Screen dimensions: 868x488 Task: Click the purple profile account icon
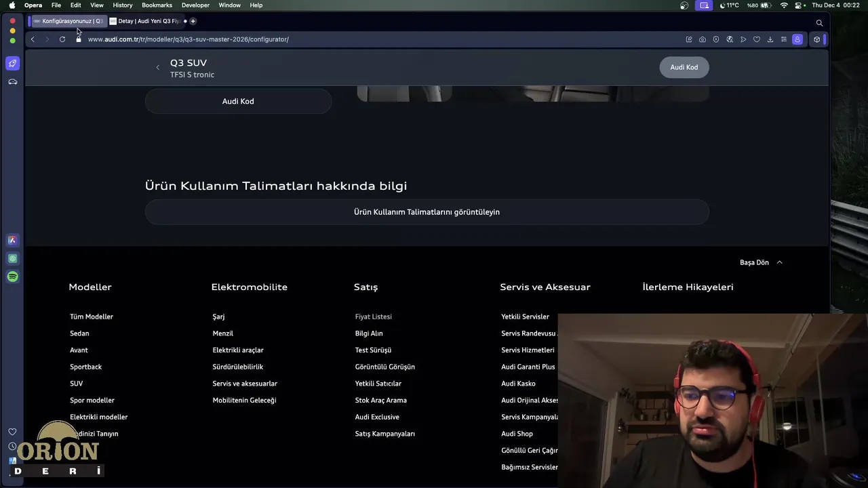pos(797,39)
